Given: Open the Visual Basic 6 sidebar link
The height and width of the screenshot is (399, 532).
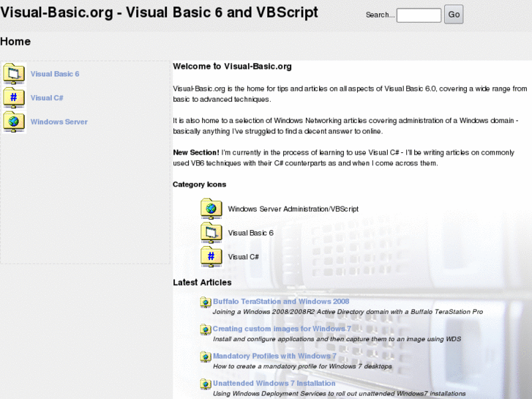Looking at the screenshot, I should pos(55,74).
